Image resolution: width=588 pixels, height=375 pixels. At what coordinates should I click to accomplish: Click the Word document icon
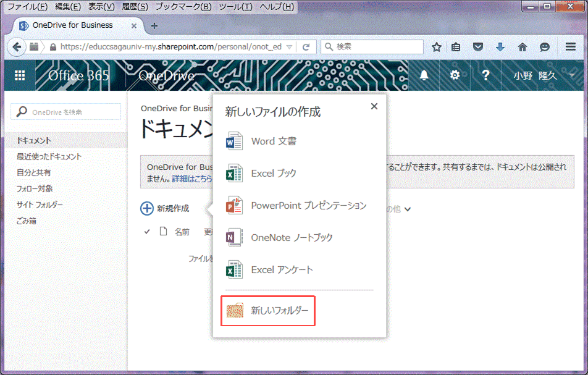[x=234, y=141]
